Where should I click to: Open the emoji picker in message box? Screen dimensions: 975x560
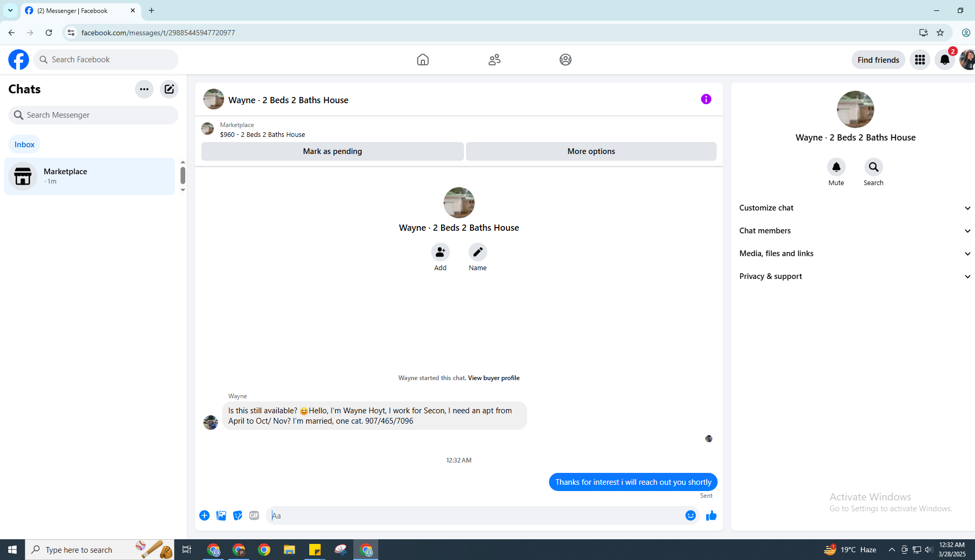691,515
